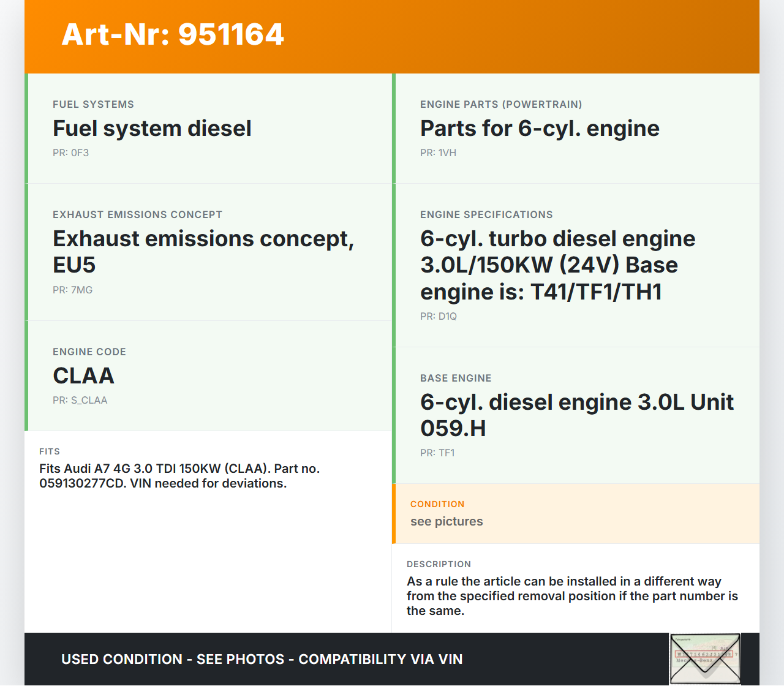Click the VIN envelope icon in footer
784x686 pixels.
(705, 658)
